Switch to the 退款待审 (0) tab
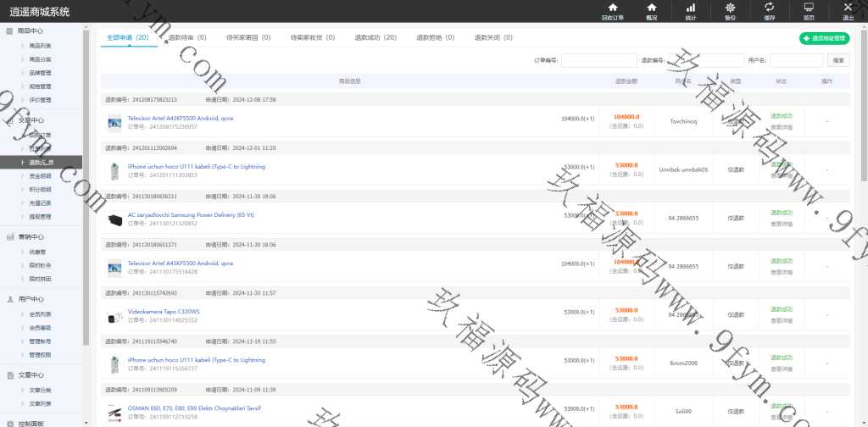Screen dimensions: 868x427 [x=187, y=38]
